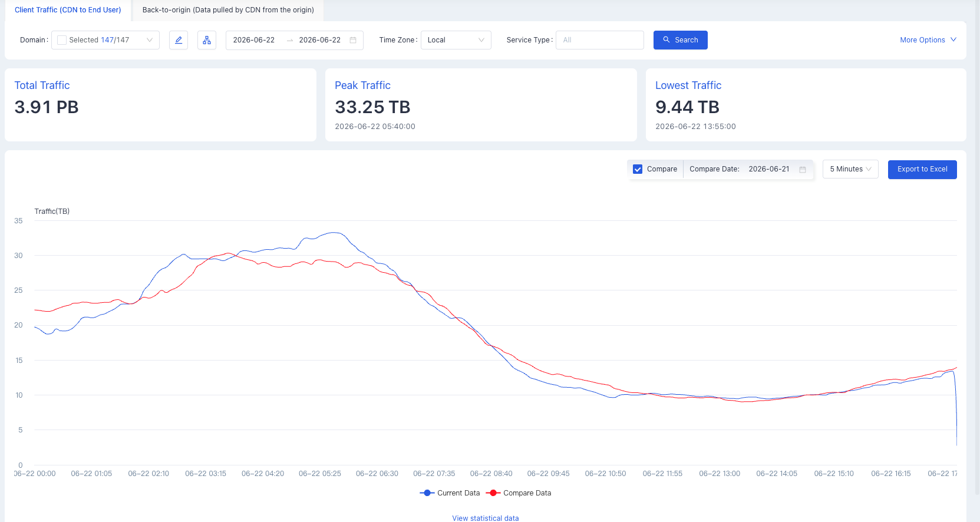Viewport: 980px width, 522px height.
Task: Switch to Back-to-origin tab
Action: pos(228,10)
